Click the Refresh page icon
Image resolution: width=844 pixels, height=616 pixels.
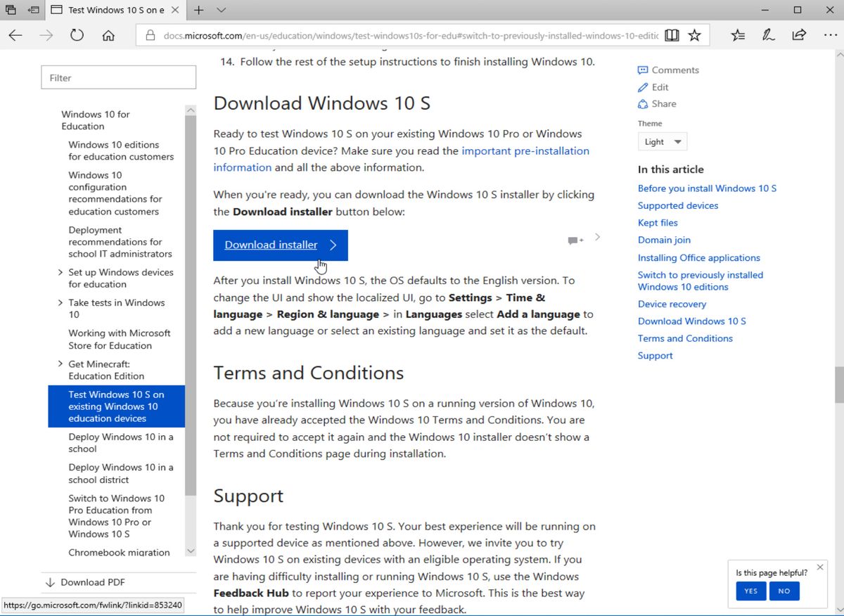tap(76, 34)
